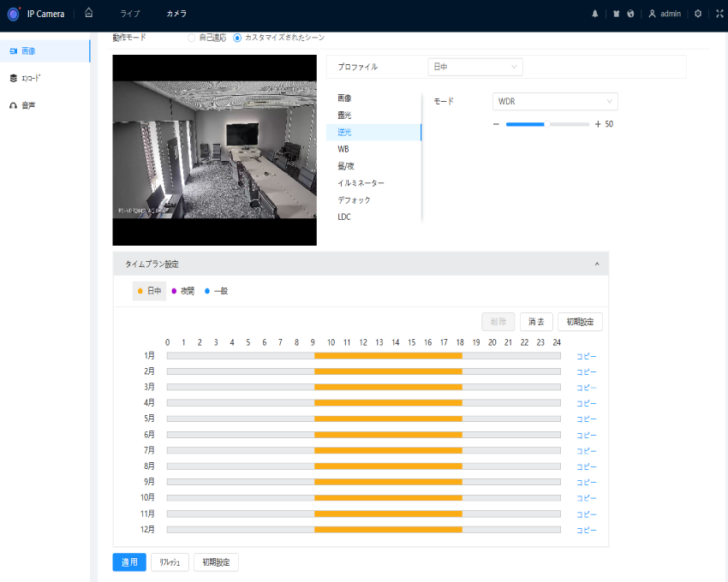Image resolution: width=728 pixels, height=582 pixels.
Task: Click the camera preview video image
Action: (x=214, y=151)
